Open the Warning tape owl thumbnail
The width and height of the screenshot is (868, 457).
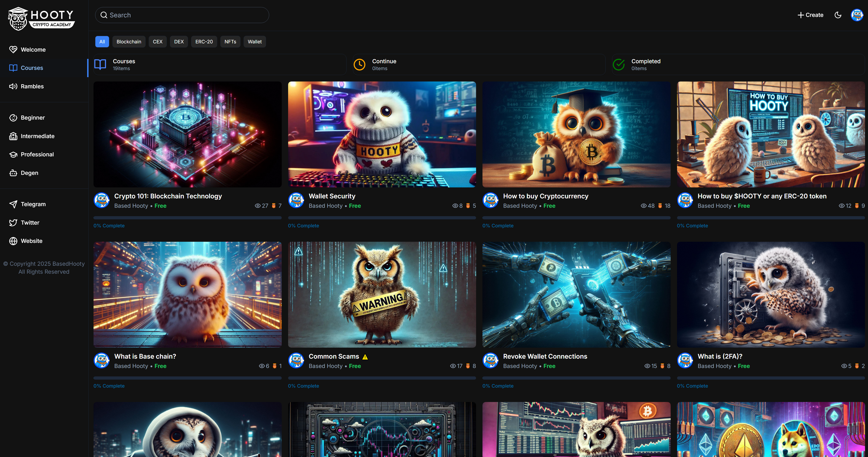[x=382, y=294]
